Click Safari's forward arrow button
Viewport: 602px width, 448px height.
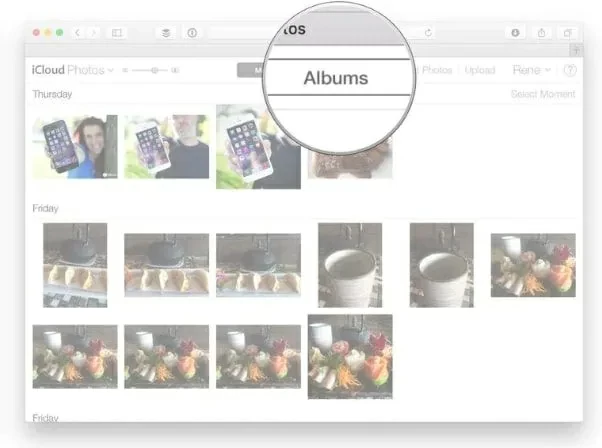(x=93, y=33)
